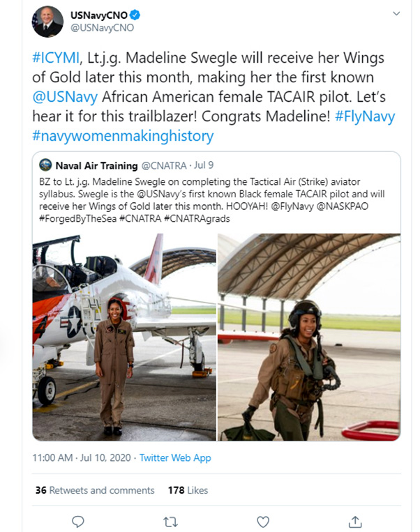The image size is (420, 532).
Task: Follow the #FlyNavy hashtag link
Action: pos(365,116)
